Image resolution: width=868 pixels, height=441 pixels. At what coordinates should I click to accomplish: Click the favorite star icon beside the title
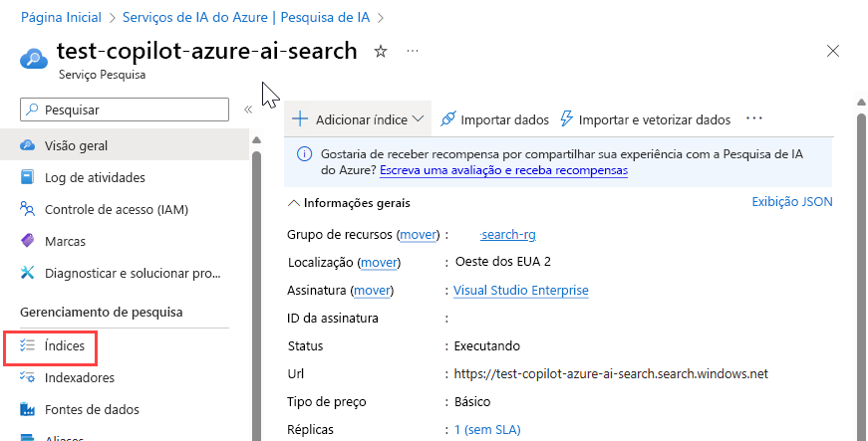click(x=381, y=52)
